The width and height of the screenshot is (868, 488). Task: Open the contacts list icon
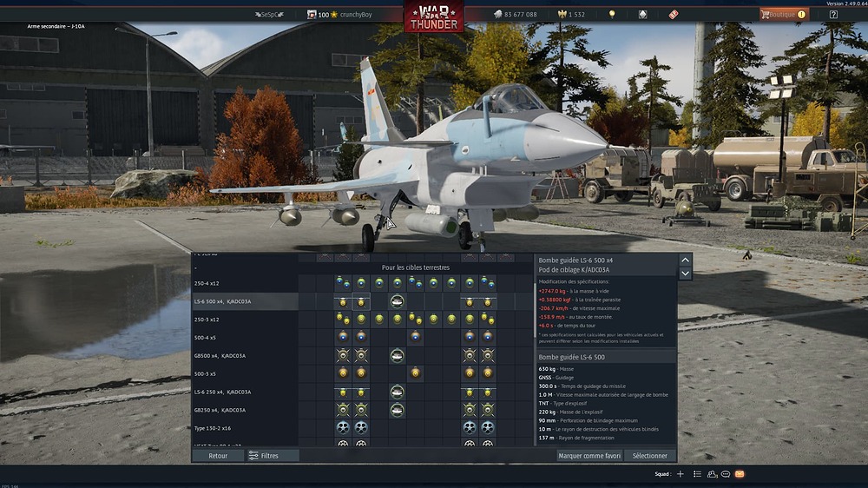click(712, 474)
